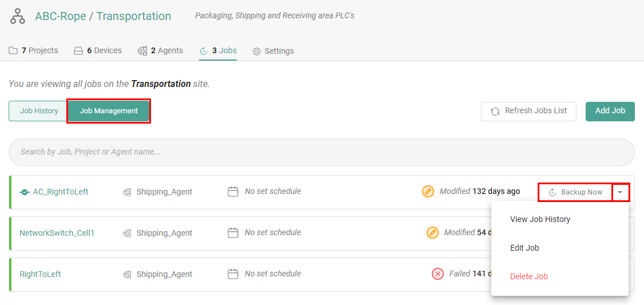Click the orange modified pencil icon for AC_RightToLeft
Image resolution: width=644 pixels, height=305 pixels.
pos(428,192)
